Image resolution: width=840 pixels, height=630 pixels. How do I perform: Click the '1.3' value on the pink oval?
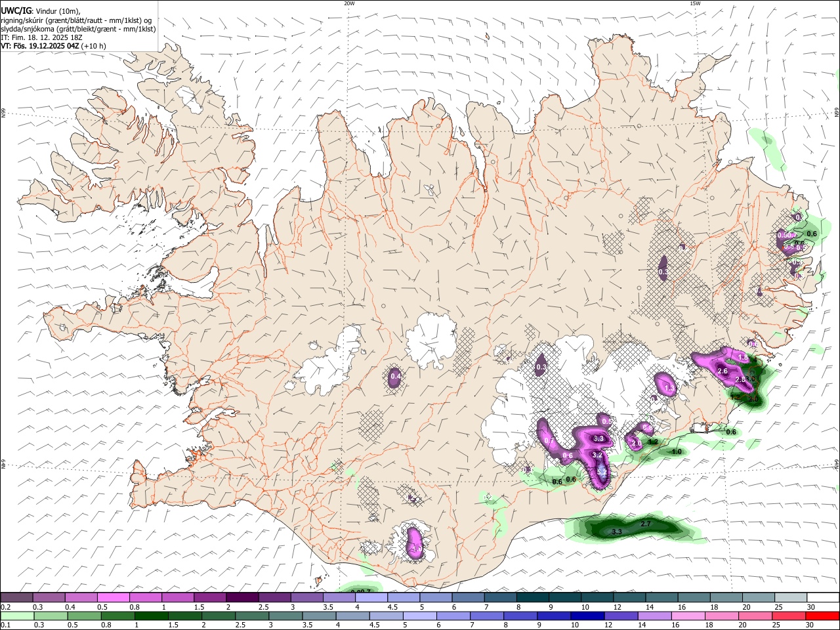click(x=669, y=388)
